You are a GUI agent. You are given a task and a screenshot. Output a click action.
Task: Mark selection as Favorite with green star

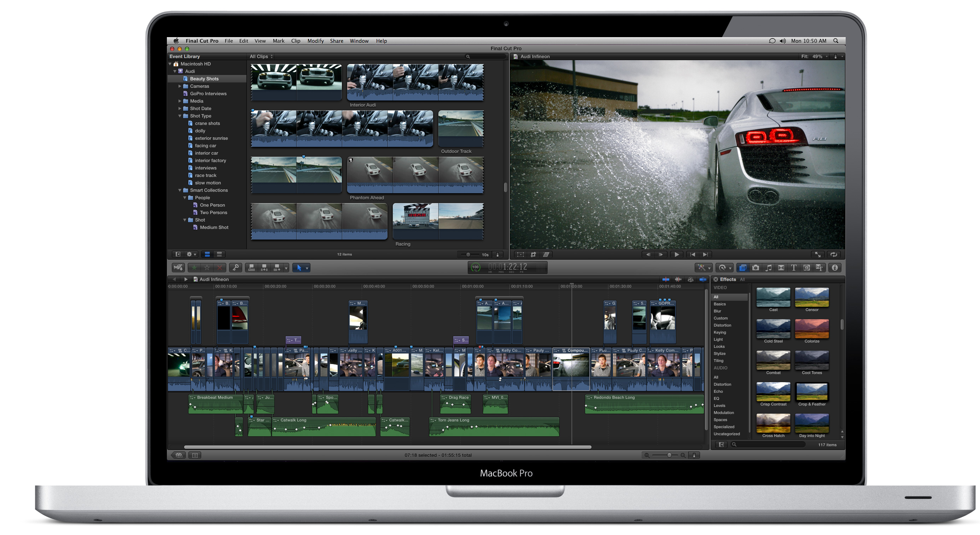tap(194, 268)
